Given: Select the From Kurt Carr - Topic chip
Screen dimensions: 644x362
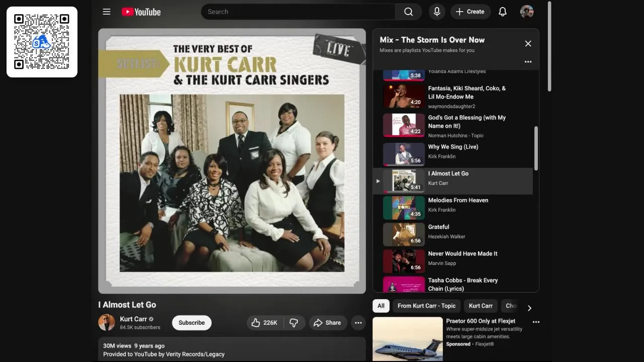Looking at the screenshot, I should (x=427, y=306).
